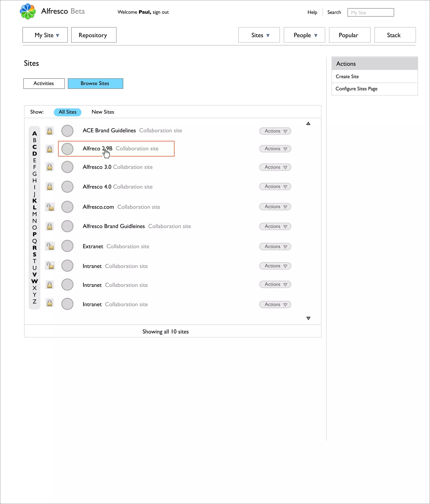Open Actions dropdown for Alfresco 3.0
The width and height of the screenshot is (430, 504).
[275, 167]
